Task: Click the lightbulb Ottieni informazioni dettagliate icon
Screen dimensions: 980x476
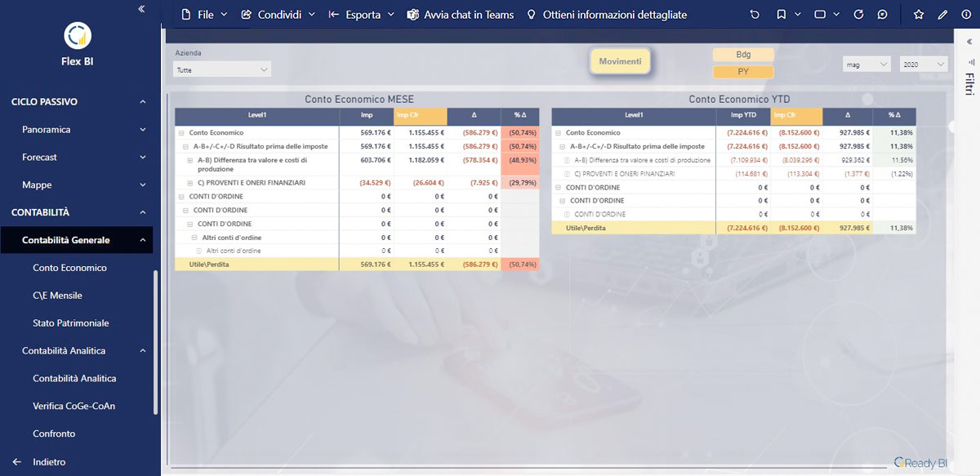Action: coord(532,15)
